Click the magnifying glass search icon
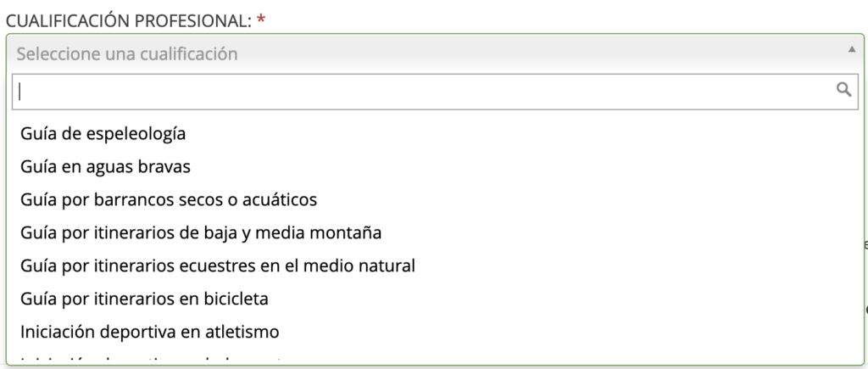 click(843, 89)
